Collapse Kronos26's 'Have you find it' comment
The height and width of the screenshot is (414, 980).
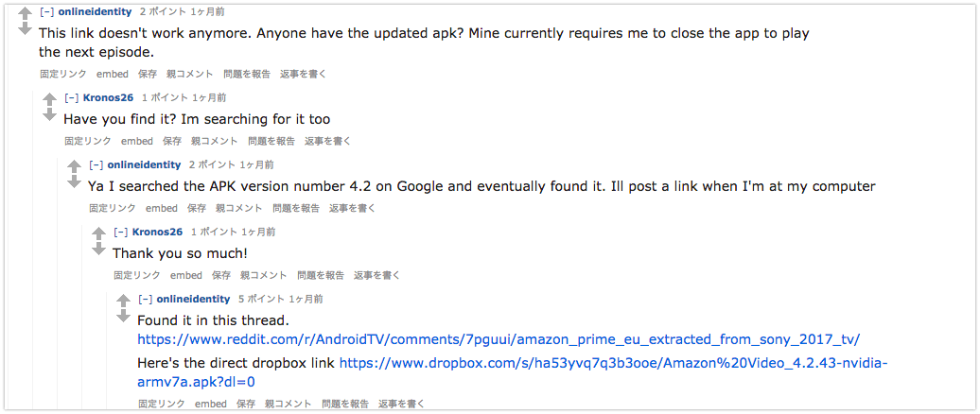coord(71,97)
